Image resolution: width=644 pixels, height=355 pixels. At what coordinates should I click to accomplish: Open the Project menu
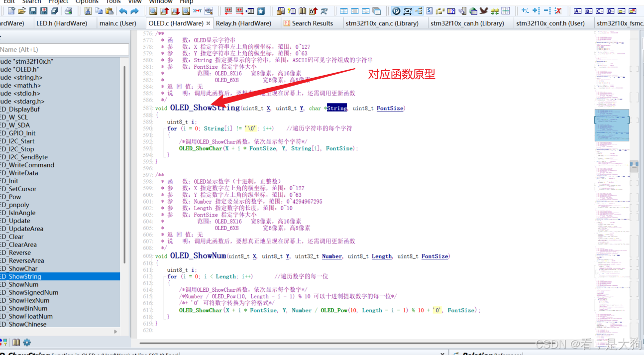[x=58, y=1]
